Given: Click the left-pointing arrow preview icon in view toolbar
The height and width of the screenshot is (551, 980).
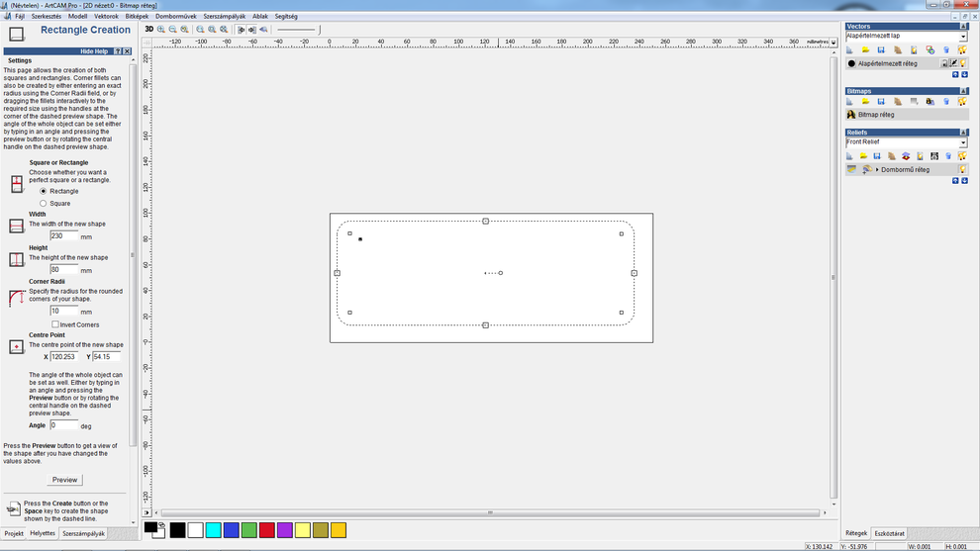Looking at the screenshot, I should [263, 30].
